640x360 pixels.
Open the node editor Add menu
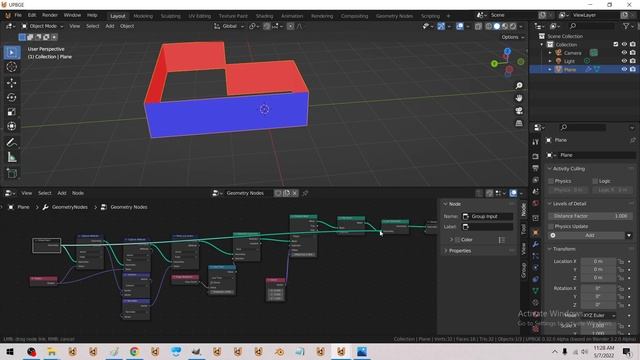pos(62,193)
